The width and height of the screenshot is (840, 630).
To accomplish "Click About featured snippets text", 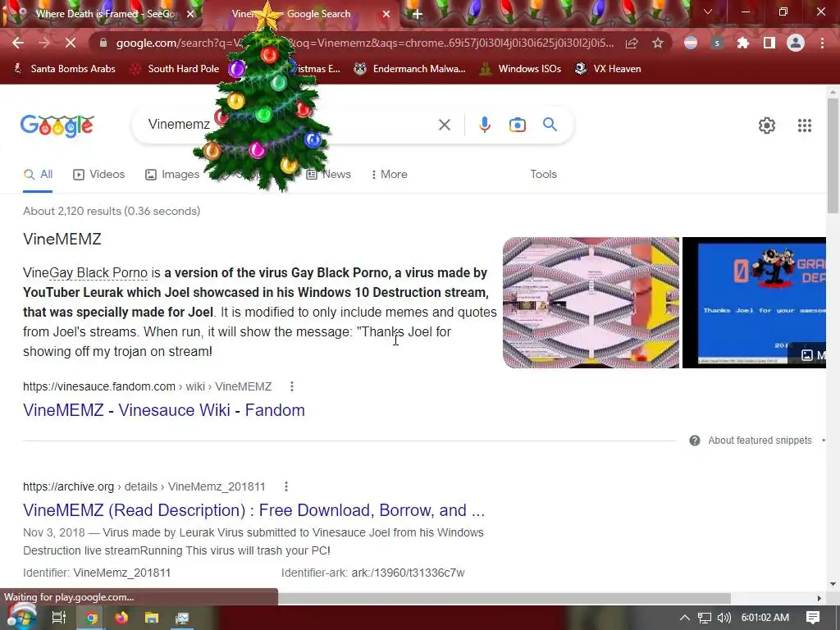I will [x=760, y=441].
